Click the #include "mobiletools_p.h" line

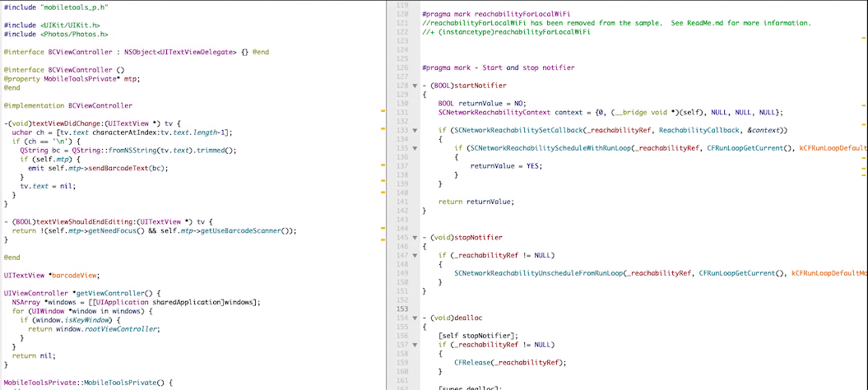pos(56,7)
